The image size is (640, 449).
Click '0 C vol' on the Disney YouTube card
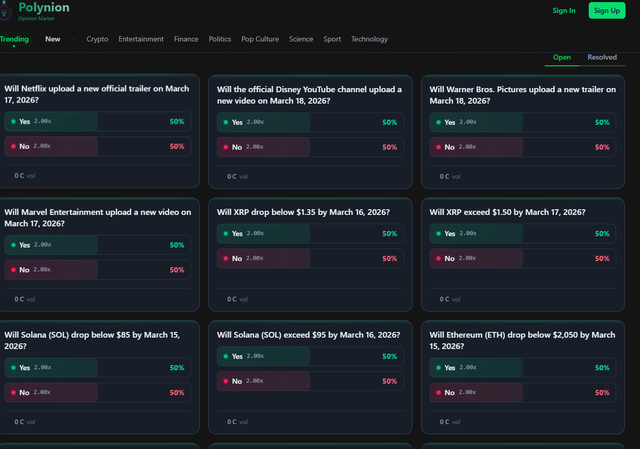point(238,177)
